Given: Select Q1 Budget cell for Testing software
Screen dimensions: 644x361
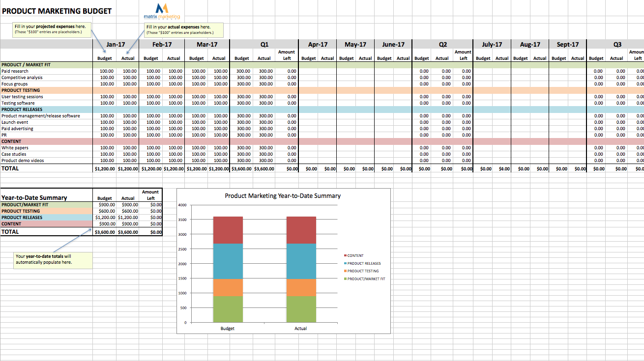Looking at the screenshot, I should pyautogui.click(x=241, y=103).
